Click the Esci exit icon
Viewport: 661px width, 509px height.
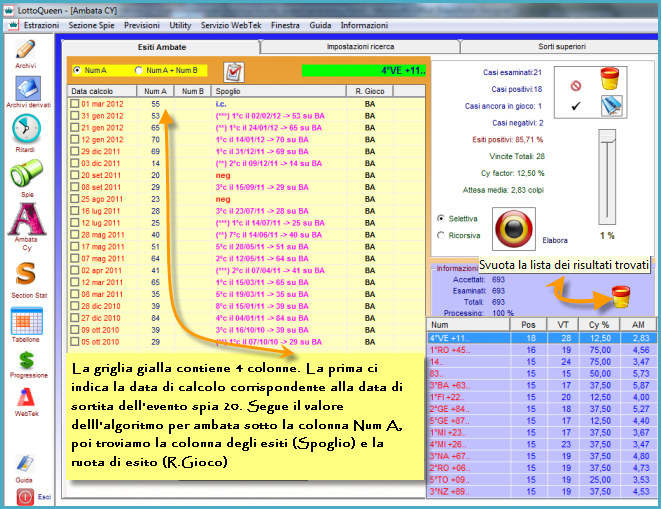click(25, 497)
